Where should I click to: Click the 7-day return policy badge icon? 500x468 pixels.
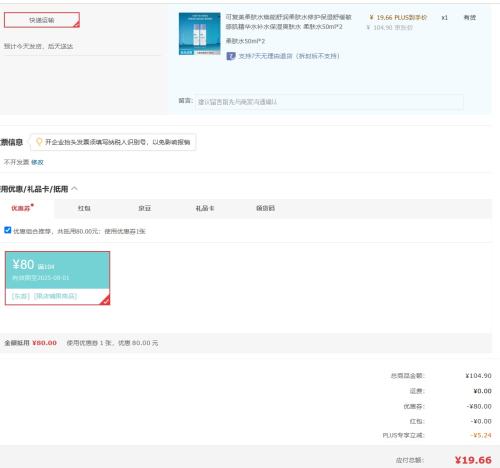(231, 56)
